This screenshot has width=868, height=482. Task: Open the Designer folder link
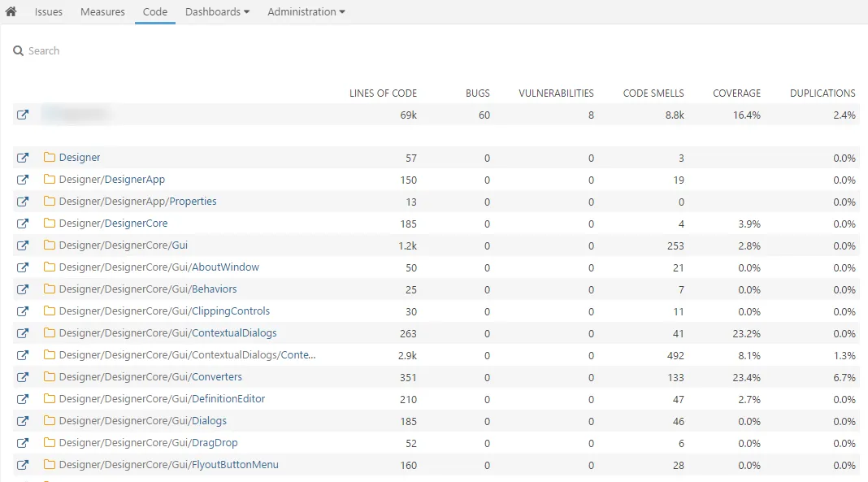click(80, 158)
